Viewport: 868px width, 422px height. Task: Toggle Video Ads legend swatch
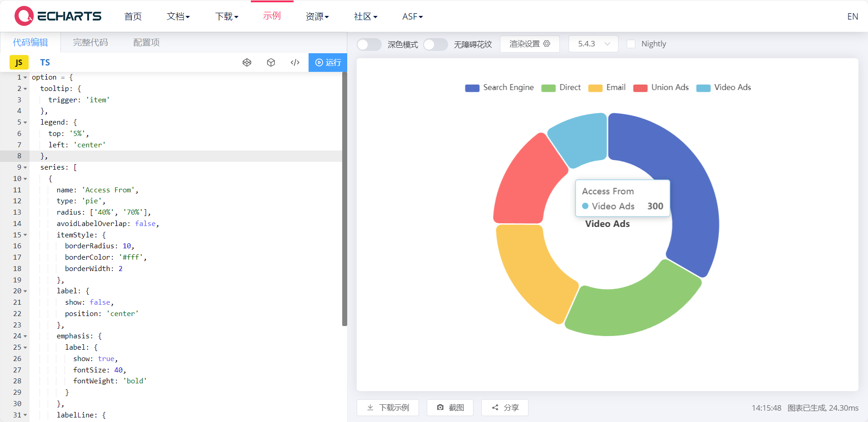tap(703, 88)
